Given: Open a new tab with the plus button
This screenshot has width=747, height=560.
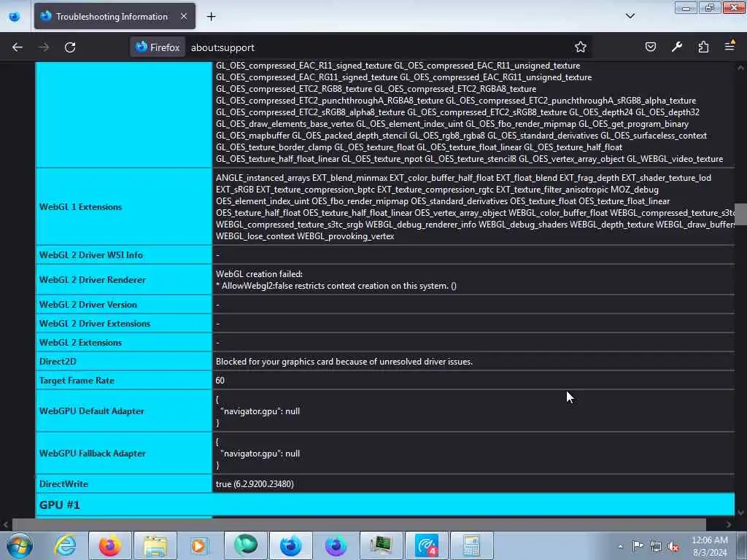Looking at the screenshot, I should [x=211, y=17].
